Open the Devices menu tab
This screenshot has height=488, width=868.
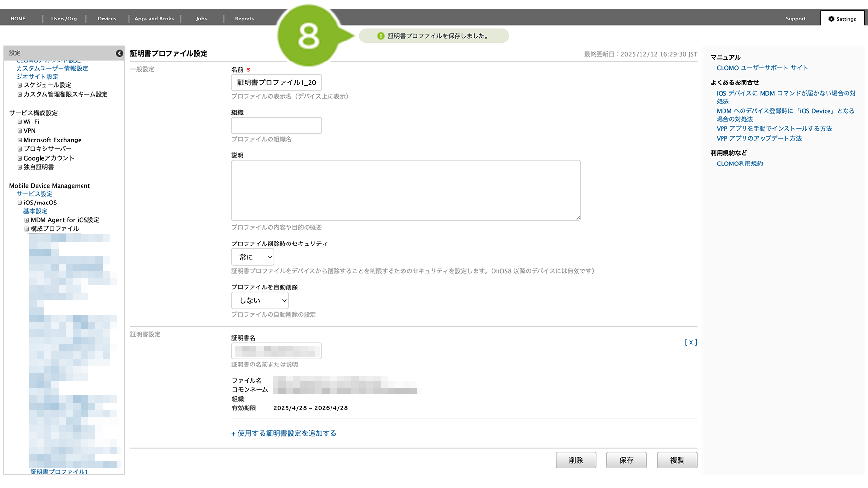[107, 19]
